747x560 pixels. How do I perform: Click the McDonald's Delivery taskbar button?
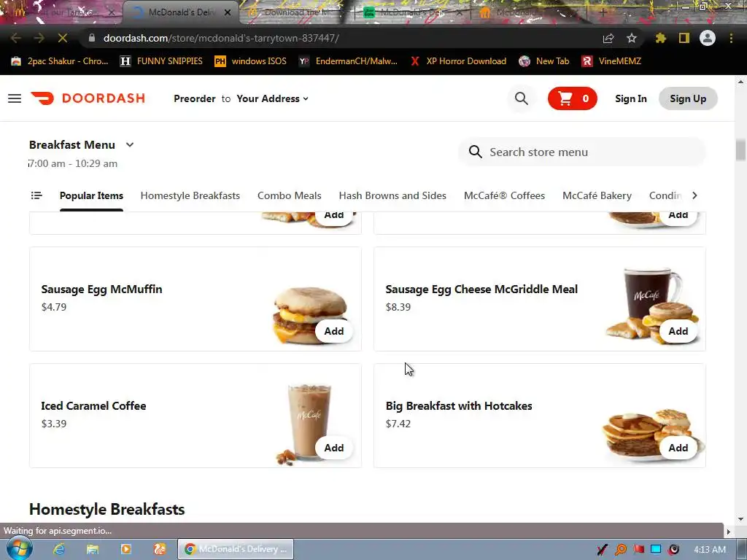coord(236,549)
